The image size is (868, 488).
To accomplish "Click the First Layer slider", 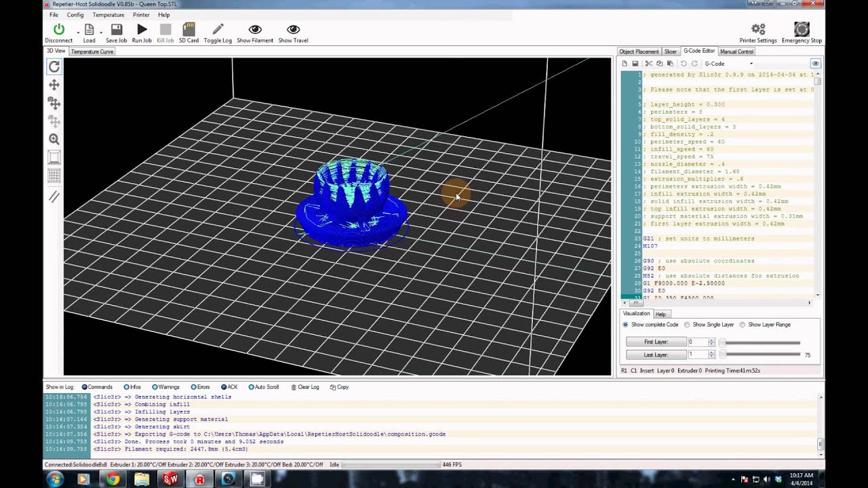I will pos(759,343).
